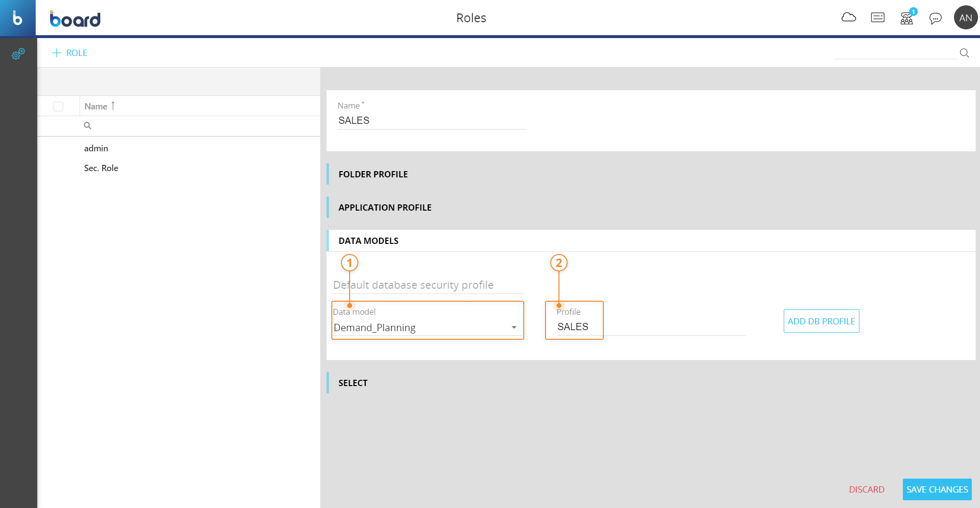This screenshot has width=980, height=508.
Task: Open the system administration gears icon
Action: [x=18, y=54]
